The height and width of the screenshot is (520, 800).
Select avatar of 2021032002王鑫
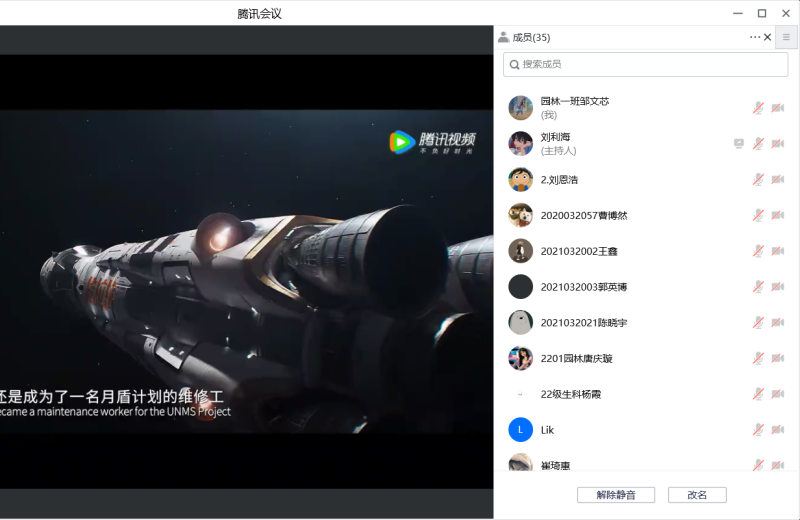pyautogui.click(x=520, y=251)
